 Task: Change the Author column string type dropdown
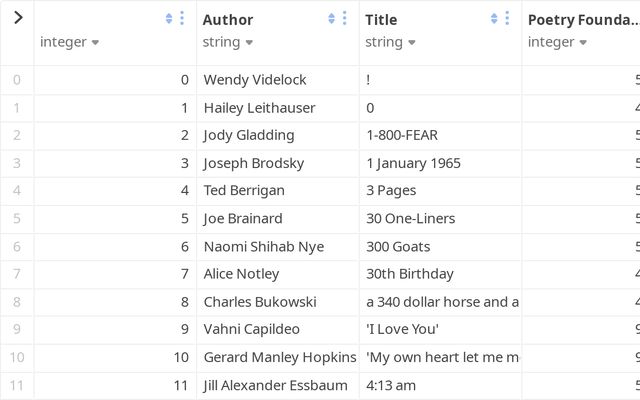coord(227,42)
